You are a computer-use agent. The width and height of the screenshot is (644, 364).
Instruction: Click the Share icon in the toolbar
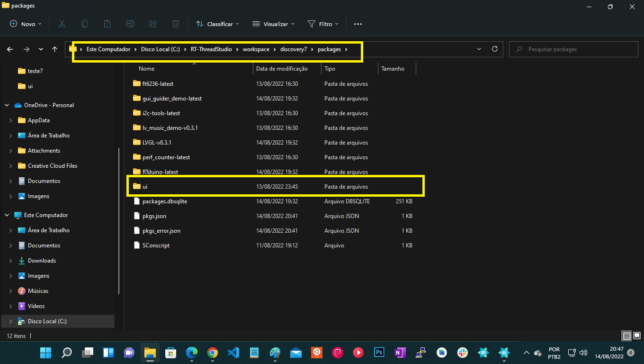[152, 24]
